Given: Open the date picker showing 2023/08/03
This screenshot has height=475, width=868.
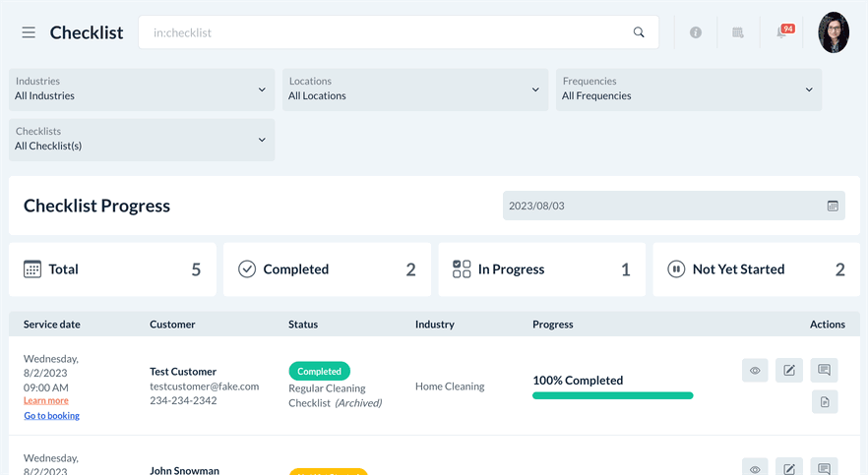Looking at the screenshot, I should (x=673, y=206).
